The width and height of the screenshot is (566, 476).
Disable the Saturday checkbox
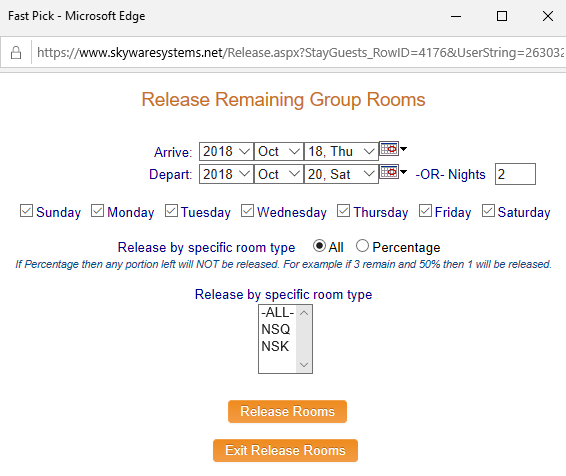pyautogui.click(x=488, y=211)
